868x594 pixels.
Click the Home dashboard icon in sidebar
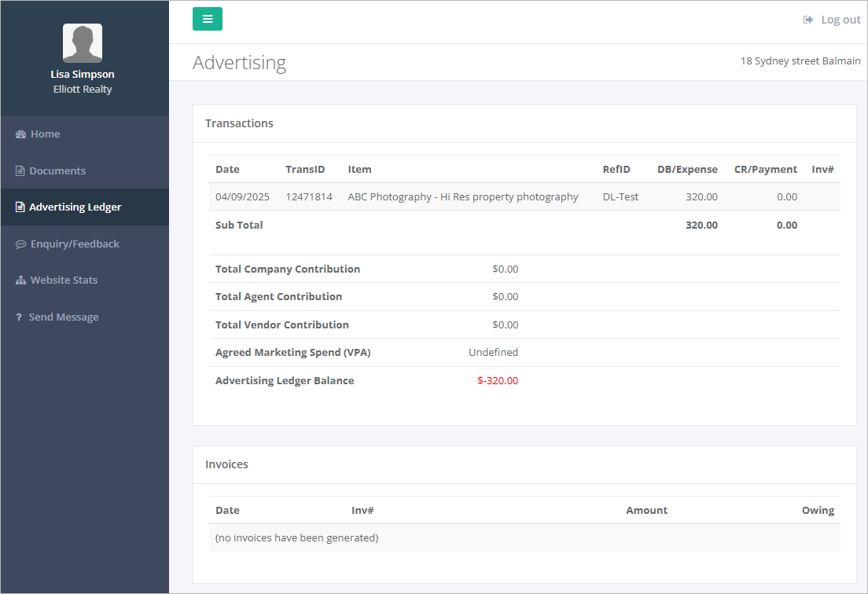click(20, 134)
